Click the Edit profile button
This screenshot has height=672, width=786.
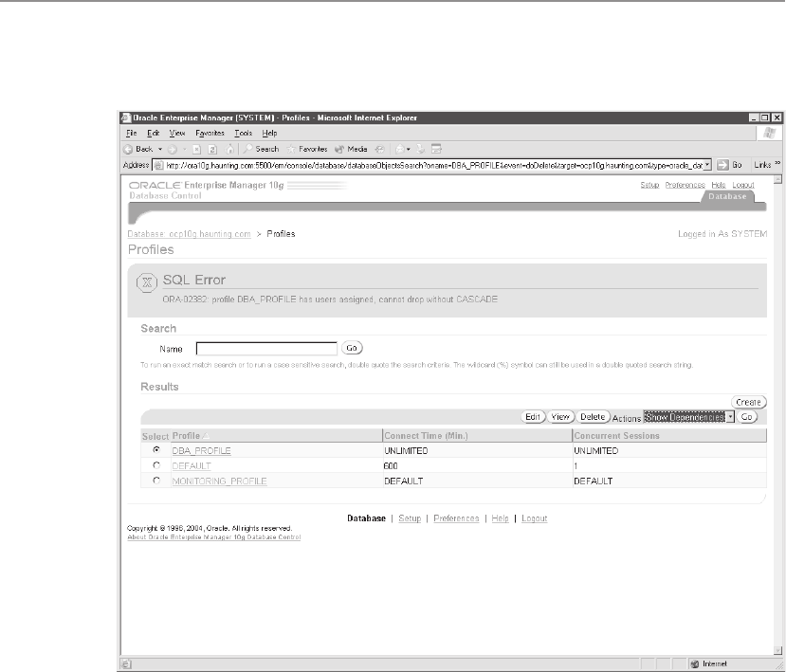coord(533,417)
